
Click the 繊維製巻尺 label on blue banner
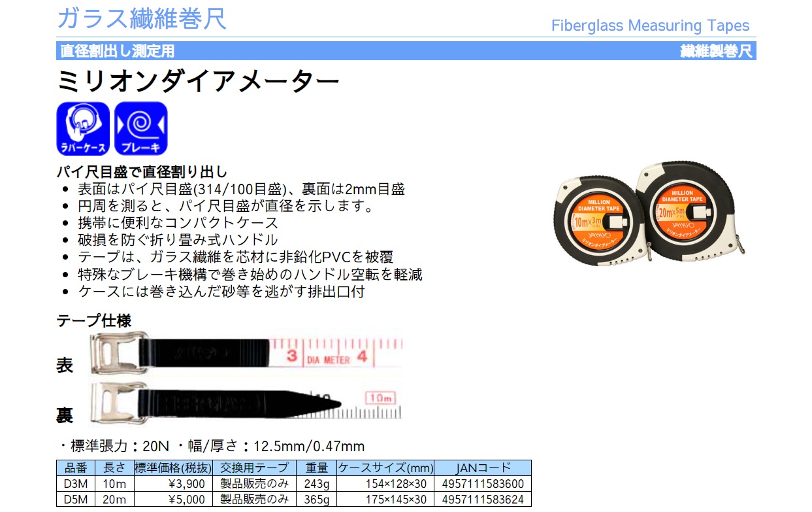tap(716, 51)
